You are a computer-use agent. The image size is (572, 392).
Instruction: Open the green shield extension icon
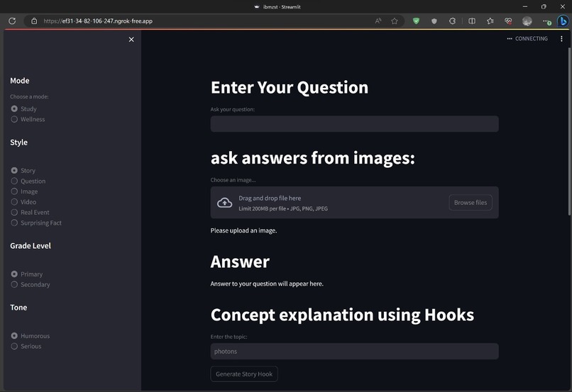(x=416, y=21)
